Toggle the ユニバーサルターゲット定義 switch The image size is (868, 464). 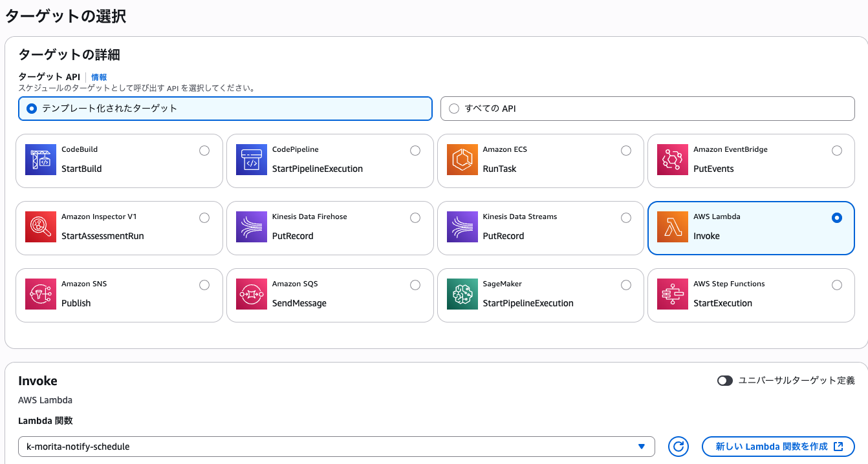pyautogui.click(x=725, y=381)
